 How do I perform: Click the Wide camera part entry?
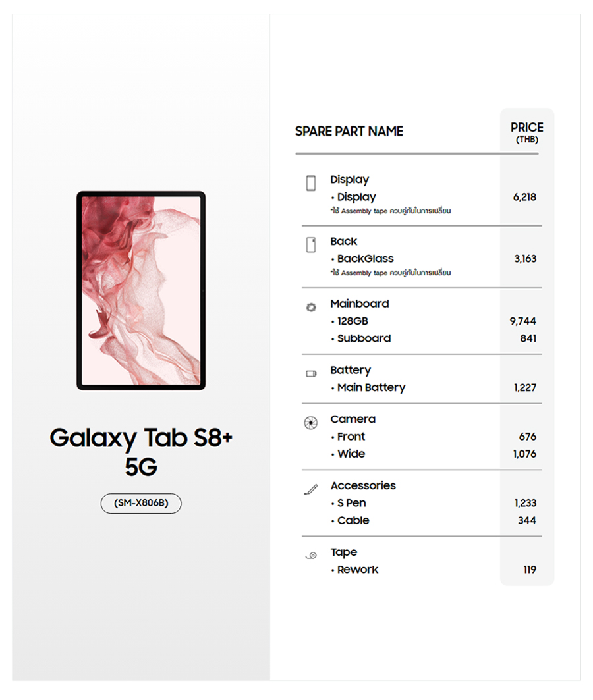tap(351, 454)
